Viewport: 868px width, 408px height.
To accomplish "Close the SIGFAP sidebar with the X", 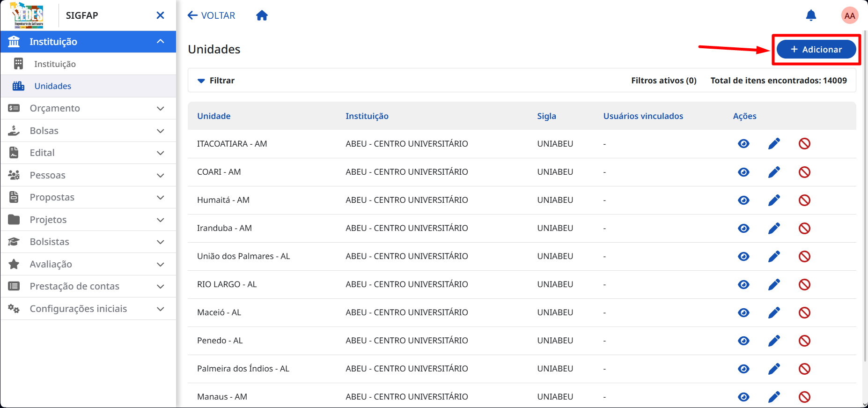I will point(160,15).
